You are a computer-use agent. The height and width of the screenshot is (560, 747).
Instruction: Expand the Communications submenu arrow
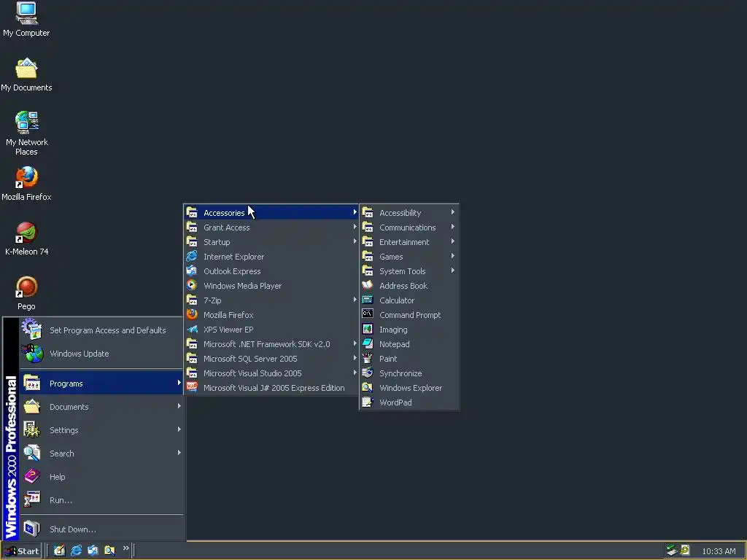[452, 227]
